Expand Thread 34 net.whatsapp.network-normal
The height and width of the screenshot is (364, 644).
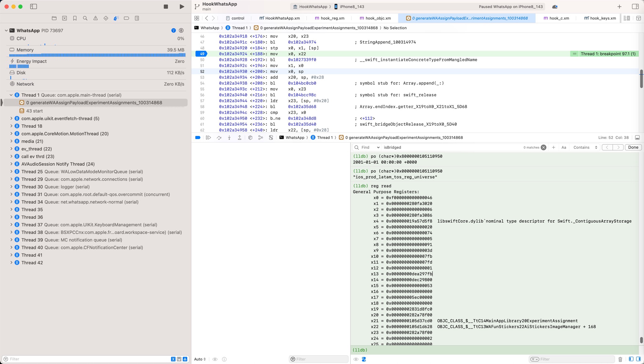click(11, 202)
